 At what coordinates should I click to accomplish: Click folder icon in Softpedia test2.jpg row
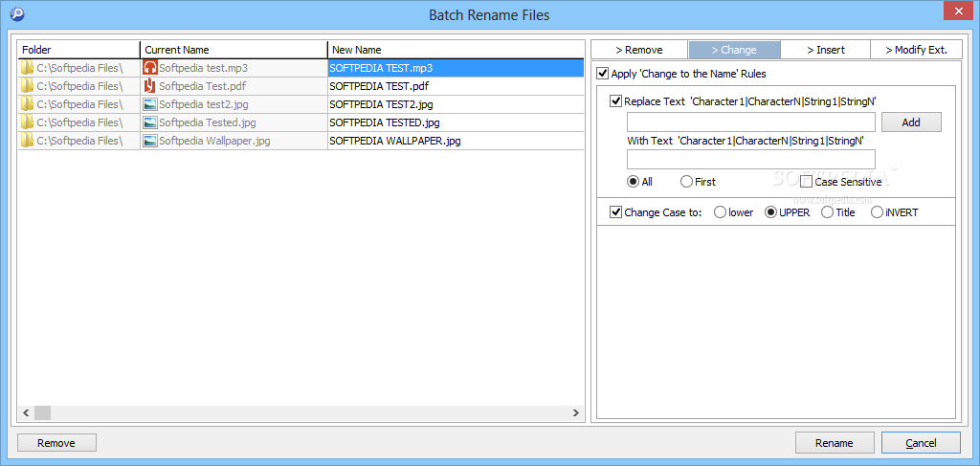pos(27,103)
